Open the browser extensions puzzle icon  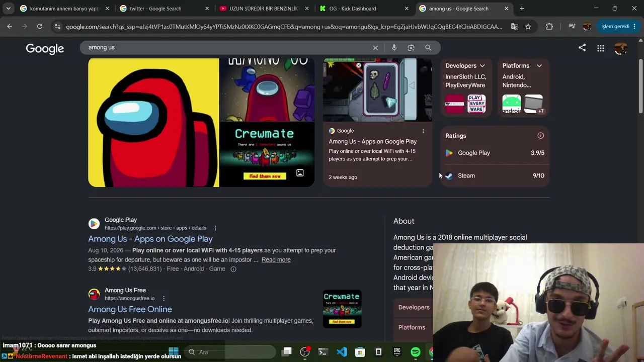pyautogui.click(x=549, y=27)
